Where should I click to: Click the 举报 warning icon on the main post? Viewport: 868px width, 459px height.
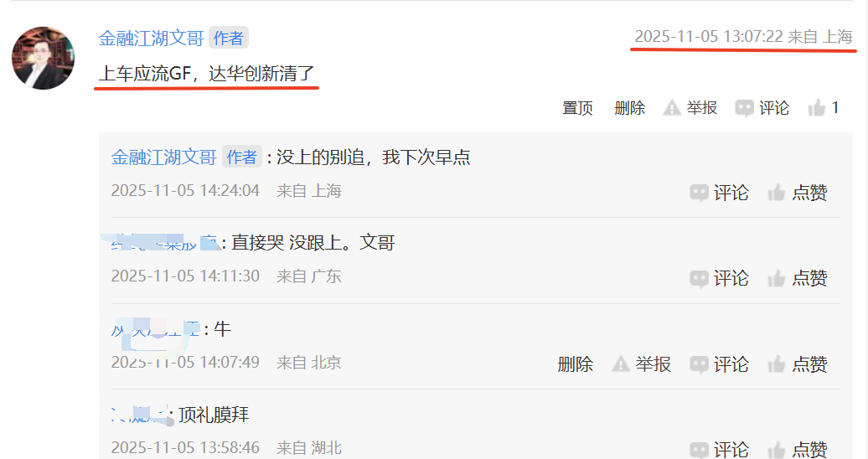pos(671,107)
